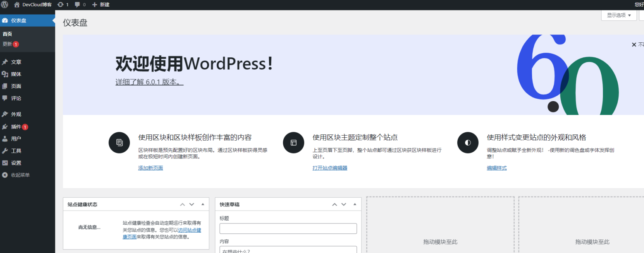The width and height of the screenshot is (644, 253).
Task: Collapse the 快速草稿 widget panel
Action: click(x=355, y=204)
